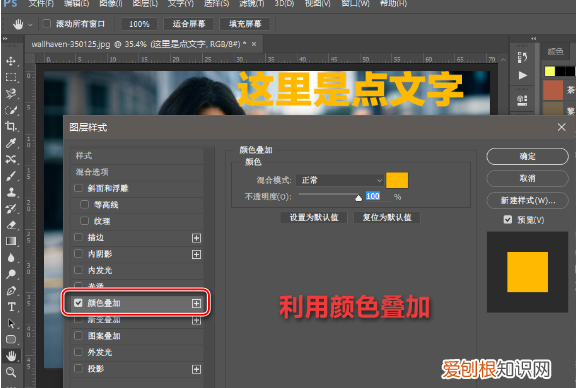Open the 窗口(W) menu

356,4
